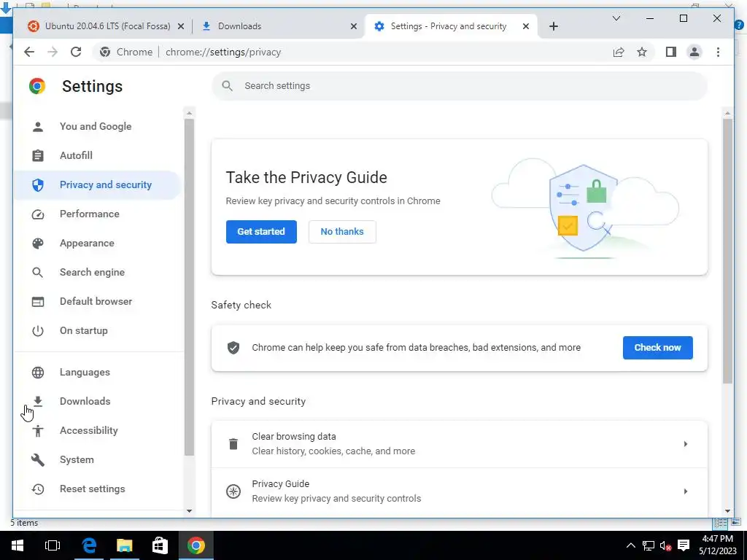Click the share page icon
The height and width of the screenshot is (560, 747).
point(619,52)
